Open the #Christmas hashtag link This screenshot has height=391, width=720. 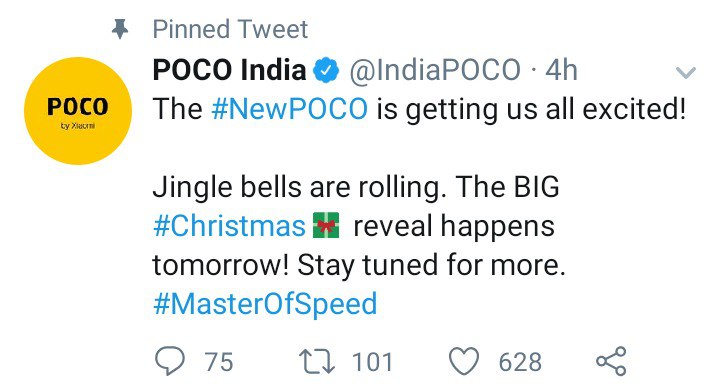(x=229, y=226)
